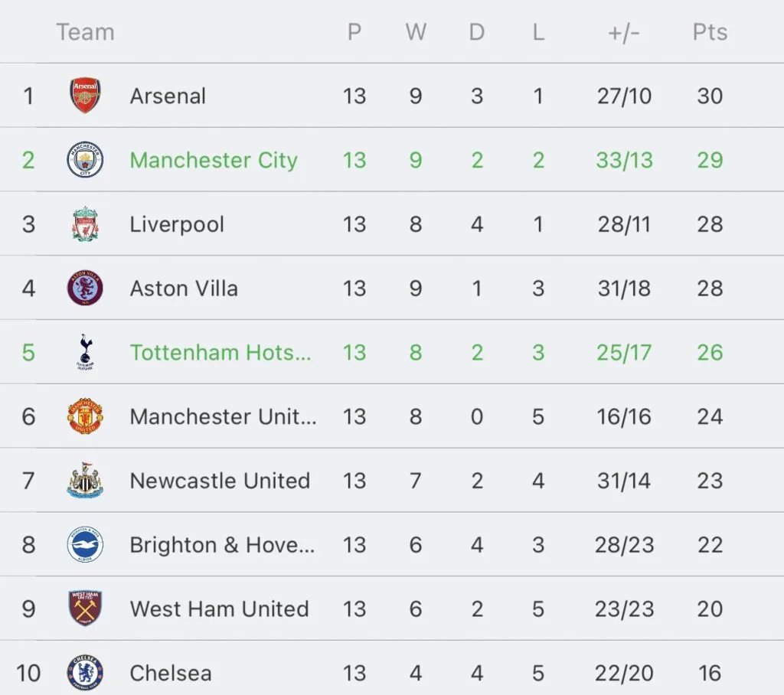Open the highlighted Manchester City name
Image resolution: width=784 pixels, height=695 pixels.
214,160
